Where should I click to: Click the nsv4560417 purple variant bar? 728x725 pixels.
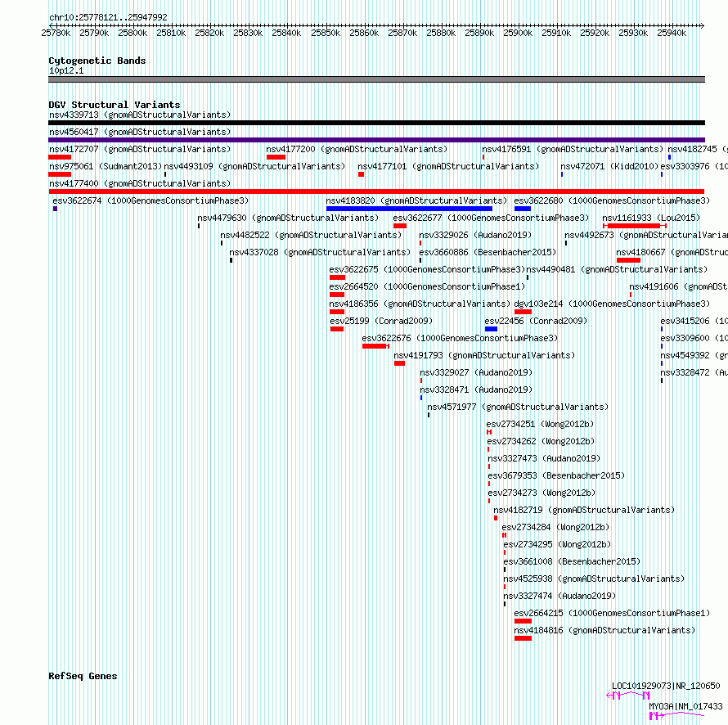click(376, 140)
